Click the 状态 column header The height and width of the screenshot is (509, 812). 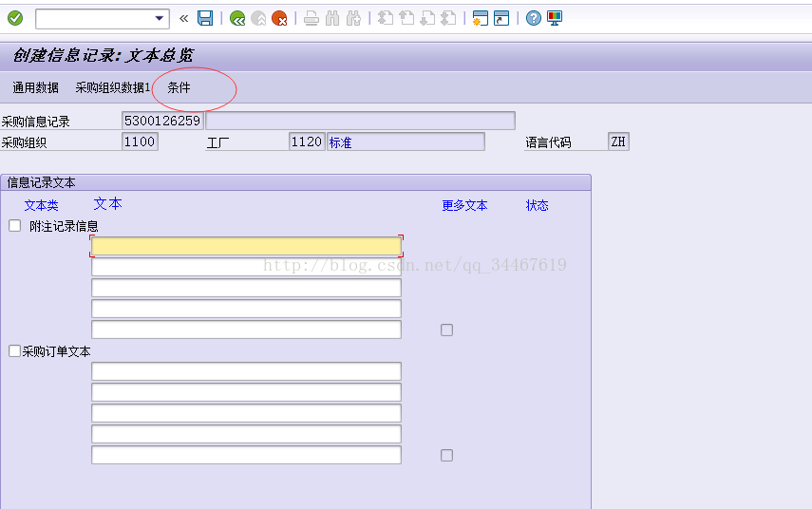click(x=537, y=205)
